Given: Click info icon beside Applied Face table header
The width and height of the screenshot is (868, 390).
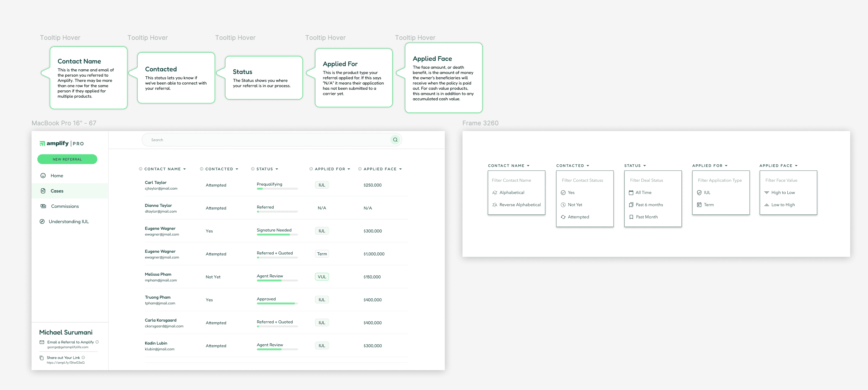Looking at the screenshot, I should [x=359, y=169].
